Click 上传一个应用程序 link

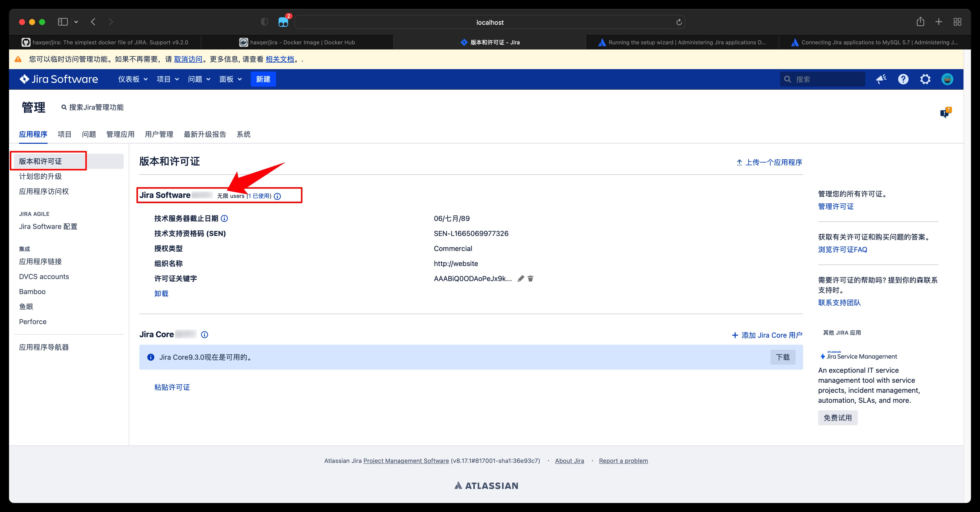(x=769, y=162)
